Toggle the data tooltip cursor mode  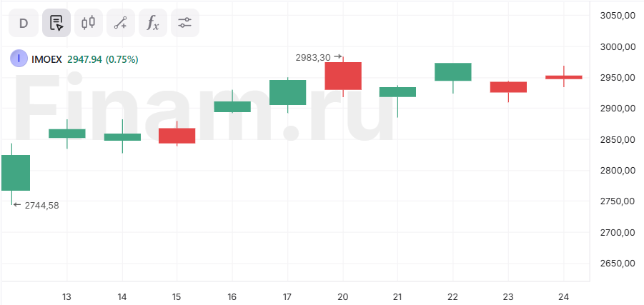tap(56, 23)
